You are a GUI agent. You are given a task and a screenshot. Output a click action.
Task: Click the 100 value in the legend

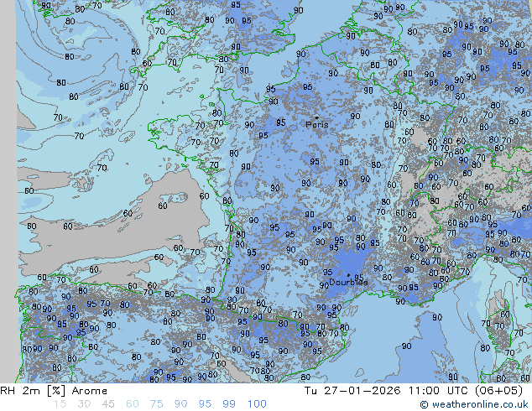point(256,404)
